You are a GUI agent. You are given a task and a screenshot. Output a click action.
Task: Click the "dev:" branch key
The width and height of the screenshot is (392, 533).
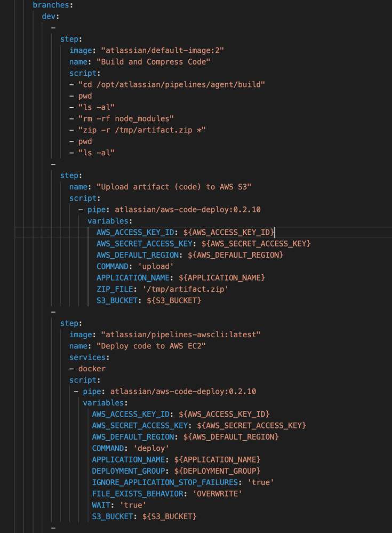click(x=51, y=16)
